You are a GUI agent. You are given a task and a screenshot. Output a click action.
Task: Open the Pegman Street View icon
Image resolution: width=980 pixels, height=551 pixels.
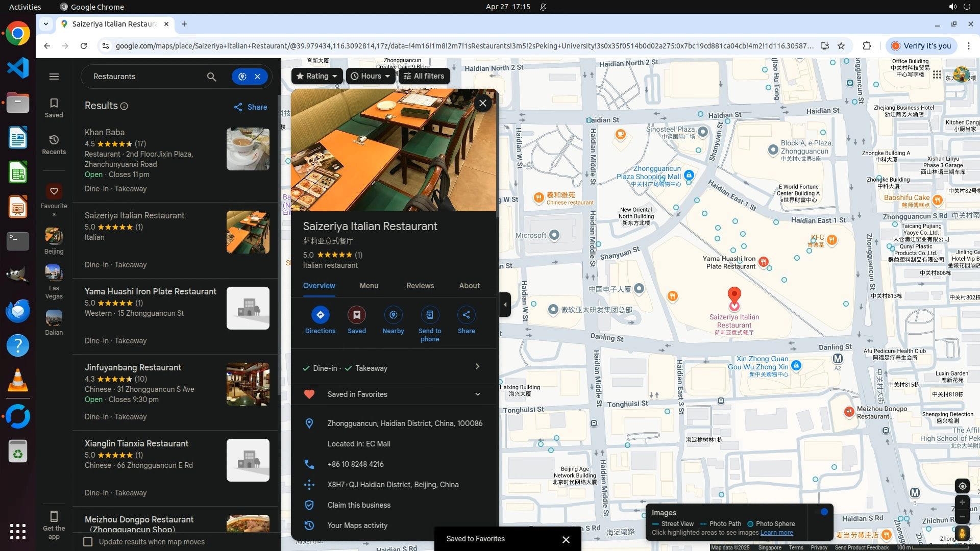(x=962, y=534)
